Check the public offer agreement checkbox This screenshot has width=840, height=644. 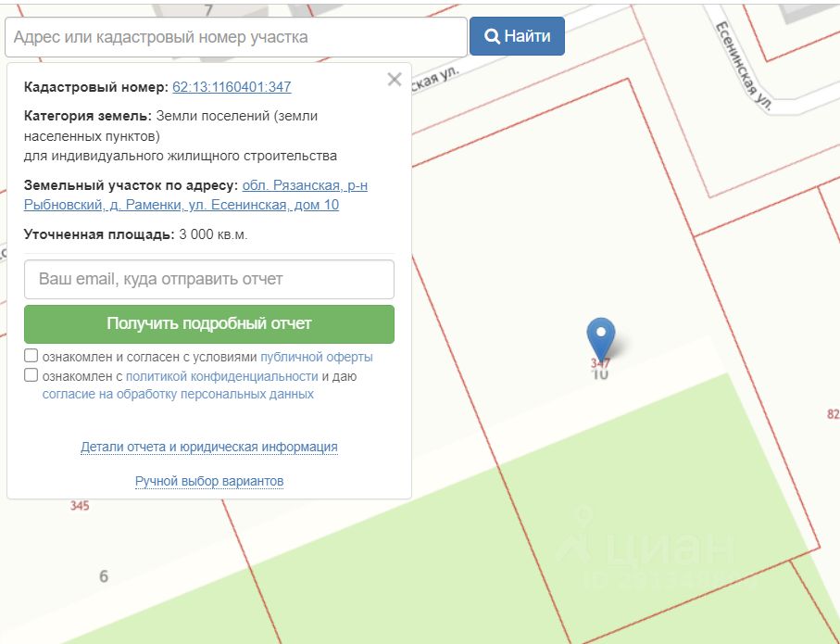click(31, 356)
